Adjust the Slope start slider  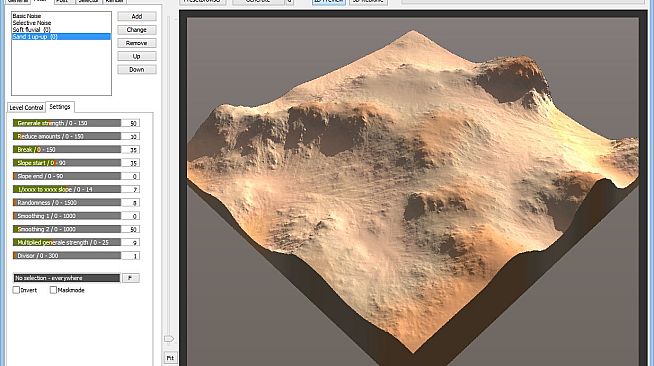pos(67,163)
